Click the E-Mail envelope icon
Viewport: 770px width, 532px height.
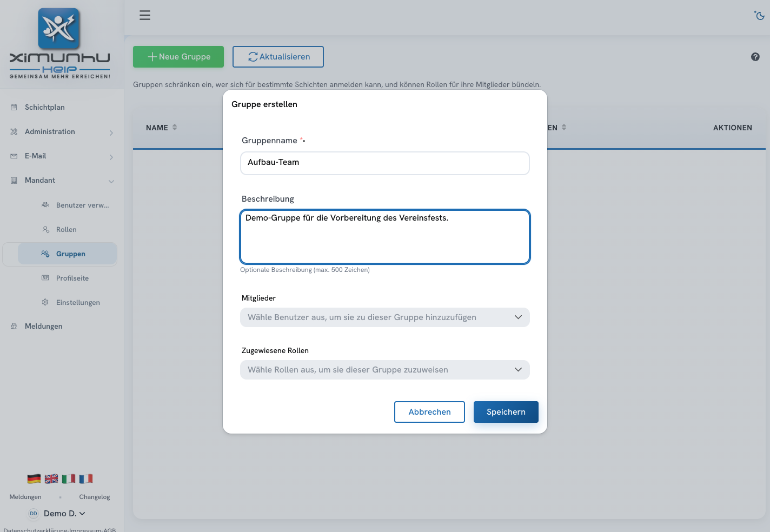(14, 156)
